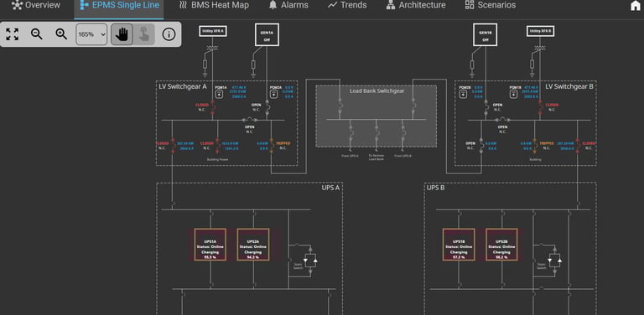The width and height of the screenshot is (644, 315).
Task: Open the Scenarios tab
Action: [491, 5]
